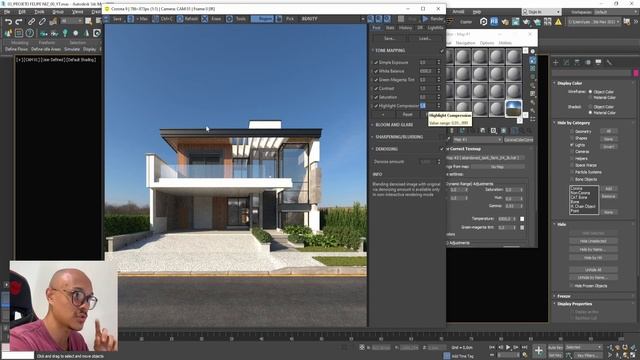Open the Hierarchy tab in command panel
The height and width of the screenshot is (360, 640).
point(577,62)
